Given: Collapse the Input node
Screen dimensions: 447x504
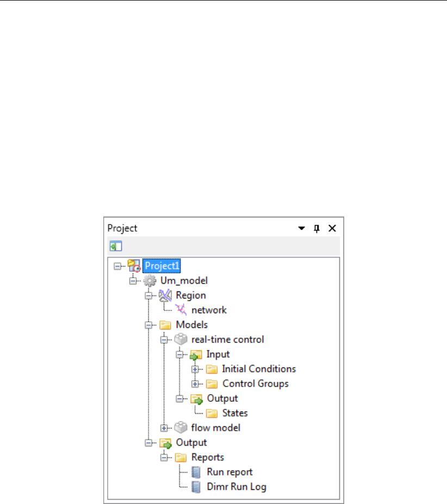Looking at the screenshot, I should coord(179,354).
